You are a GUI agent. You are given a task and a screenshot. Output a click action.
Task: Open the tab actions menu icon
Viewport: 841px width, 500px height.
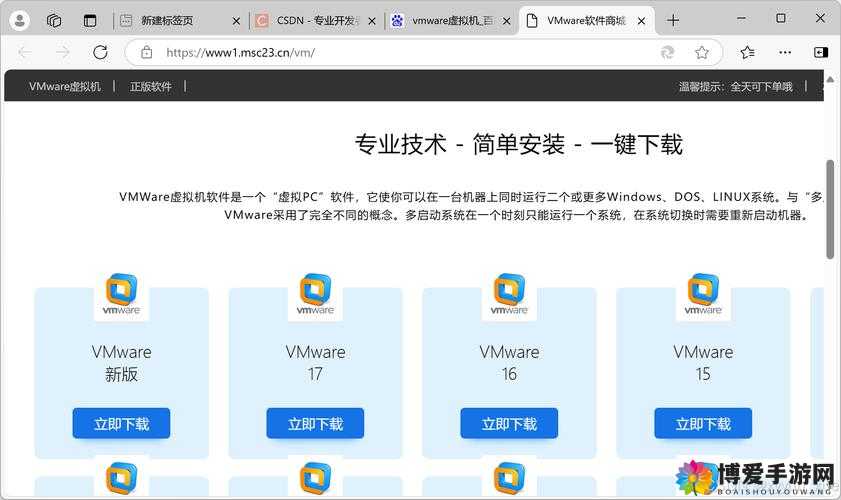click(x=90, y=20)
